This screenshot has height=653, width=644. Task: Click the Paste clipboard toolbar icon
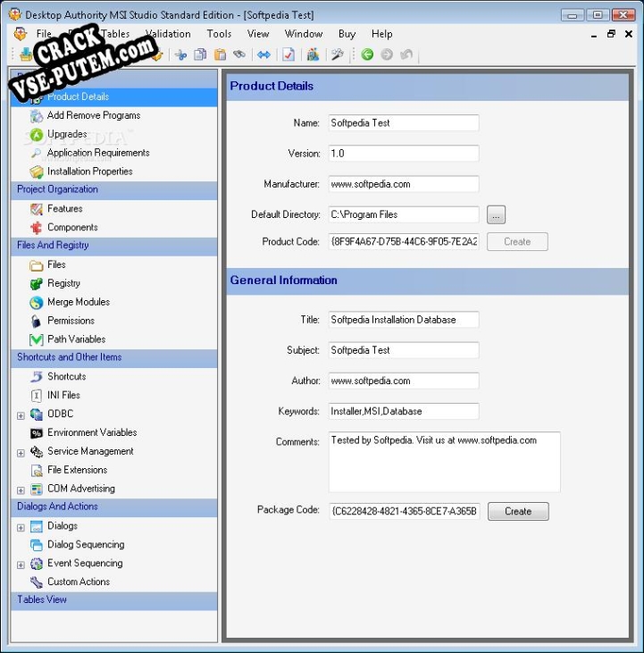pyautogui.click(x=220, y=54)
